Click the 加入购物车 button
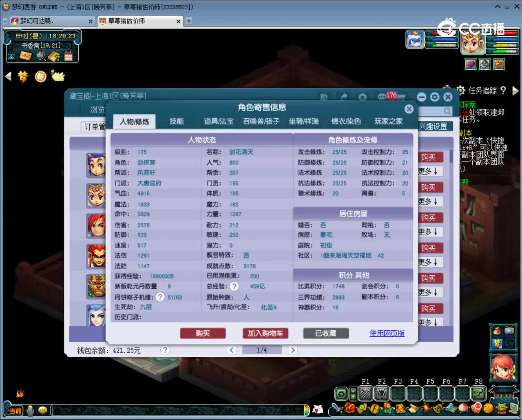The height and width of the screenshot is (420, 522). pyautogui.click(x=265, y=334)
